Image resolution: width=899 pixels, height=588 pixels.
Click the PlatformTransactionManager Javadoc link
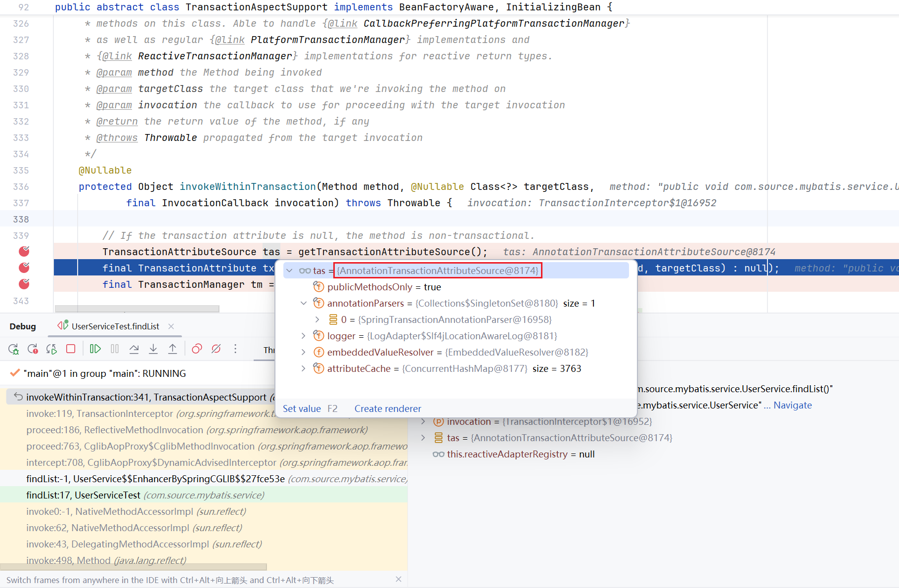(x=328, y=40)
